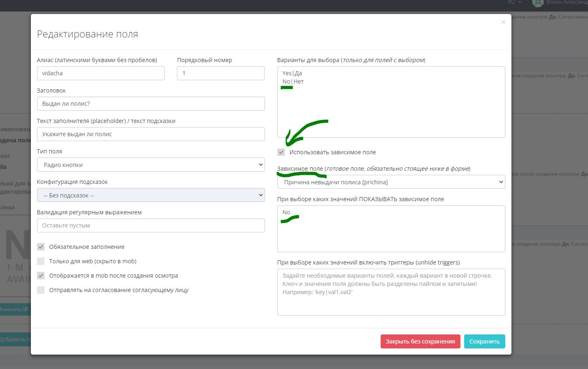Toggle the 'Обязательное заполнение' checkbox
The height and width of the screenshot is (369, 588).
tap(41, 247)
